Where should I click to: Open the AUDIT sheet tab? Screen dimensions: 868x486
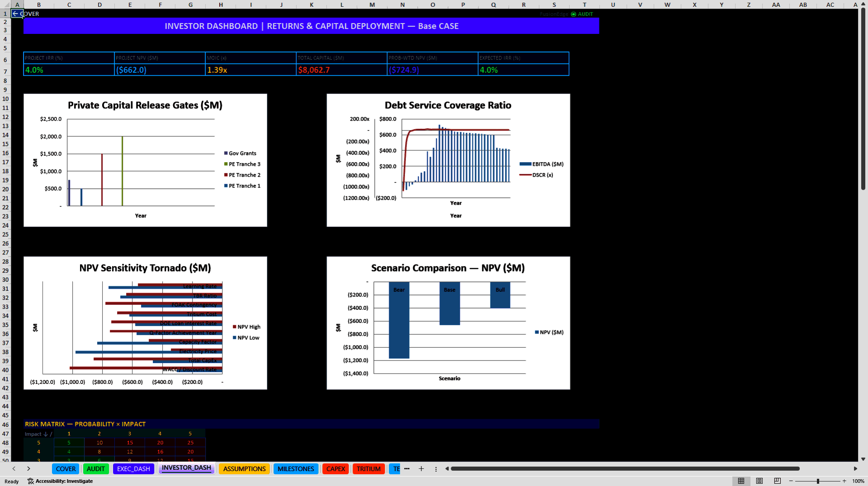pos(96,469)
